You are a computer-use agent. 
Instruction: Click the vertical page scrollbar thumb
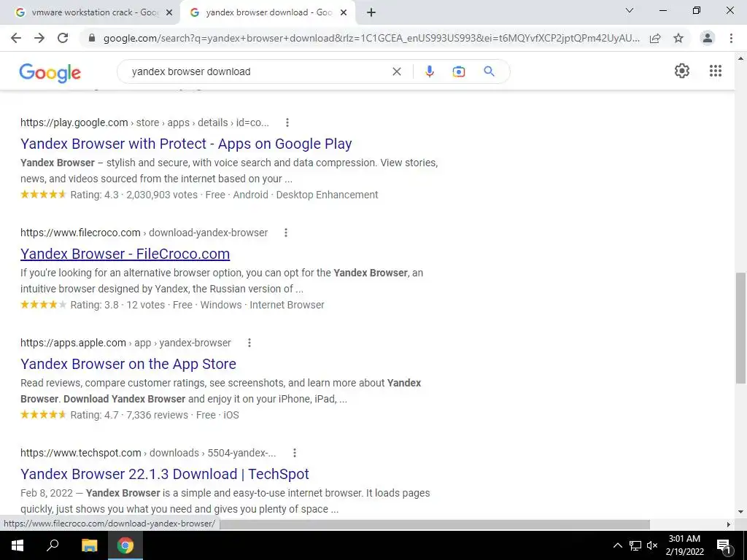(x=740, y=327)
